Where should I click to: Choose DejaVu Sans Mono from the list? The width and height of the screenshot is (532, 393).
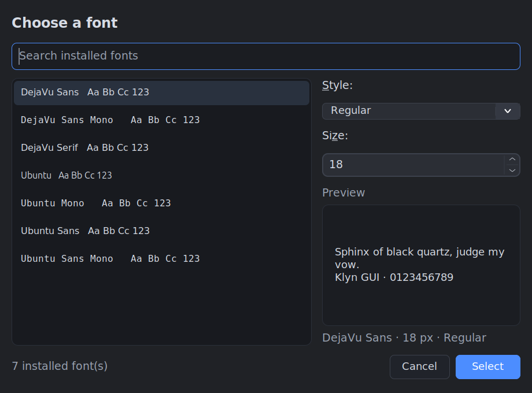pyautogui.click(x=161, y=120)
